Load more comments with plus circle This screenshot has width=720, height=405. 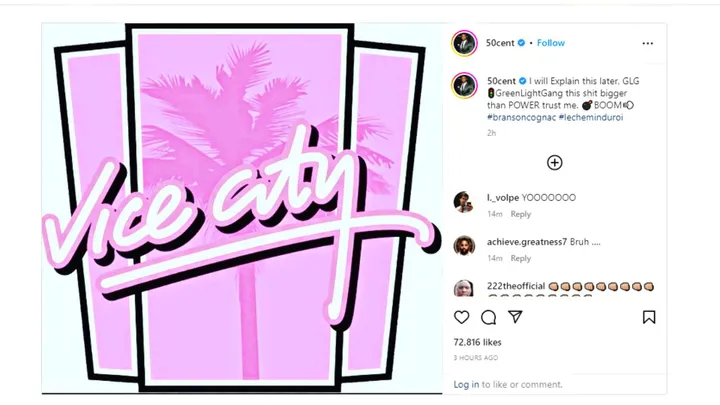coord(555,163)
